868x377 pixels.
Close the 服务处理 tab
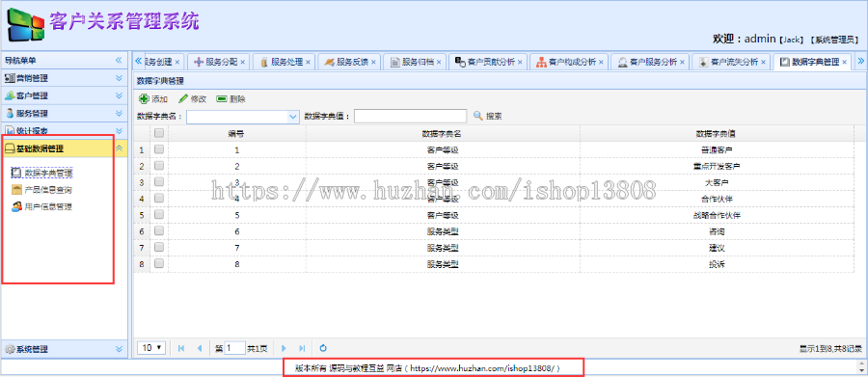(308, 62)
